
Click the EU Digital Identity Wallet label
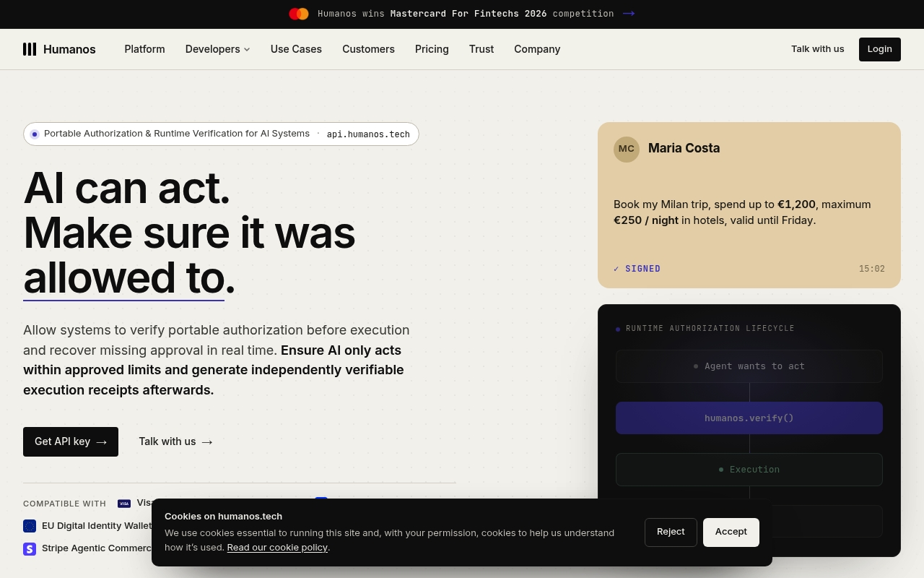tap(97, 526)
